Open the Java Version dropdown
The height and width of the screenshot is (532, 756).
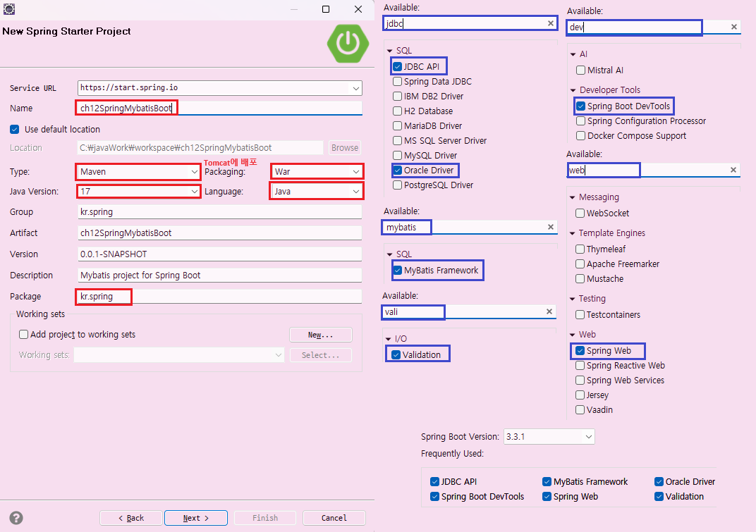pyautogui.click(x=195, y=191)
